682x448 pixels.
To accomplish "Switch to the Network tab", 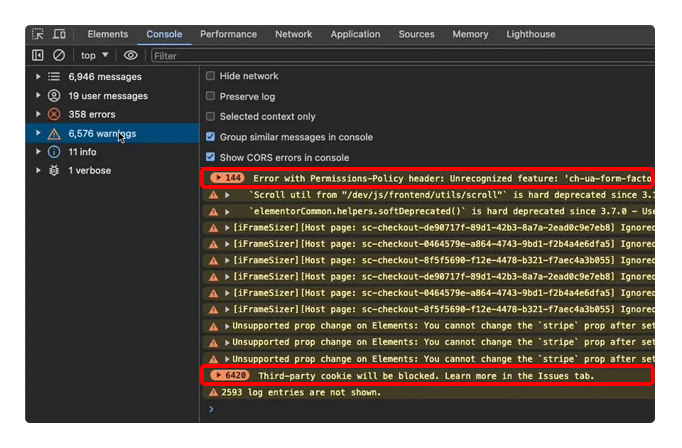I will click(x=293, y=35).
